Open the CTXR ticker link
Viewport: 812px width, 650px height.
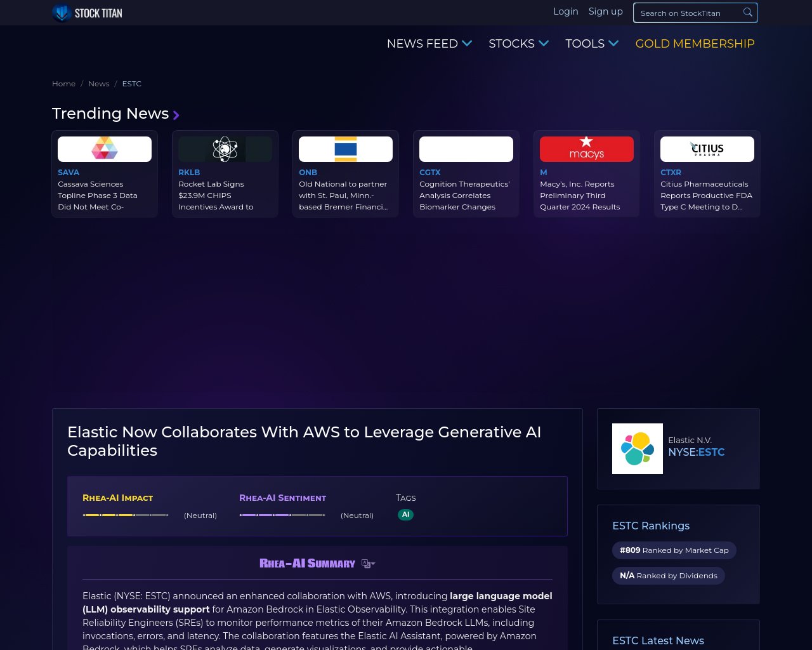671,173
